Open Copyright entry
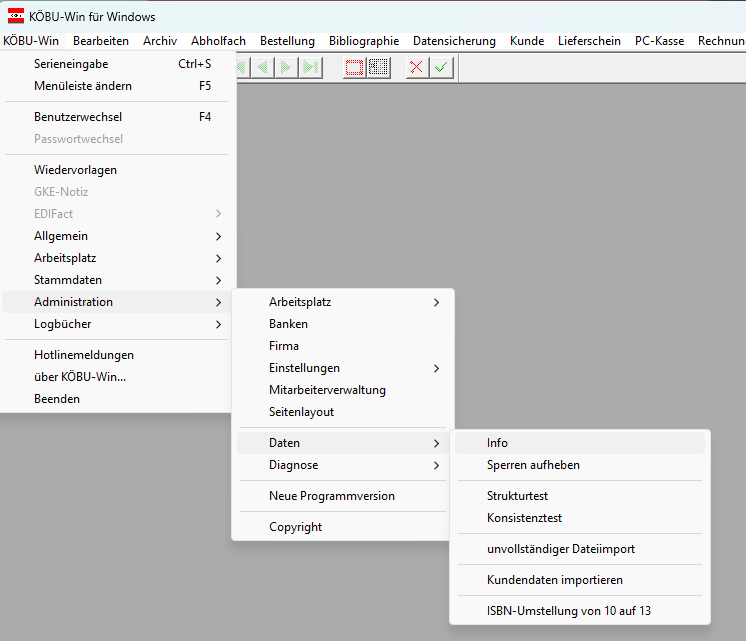 coord(343,527)
